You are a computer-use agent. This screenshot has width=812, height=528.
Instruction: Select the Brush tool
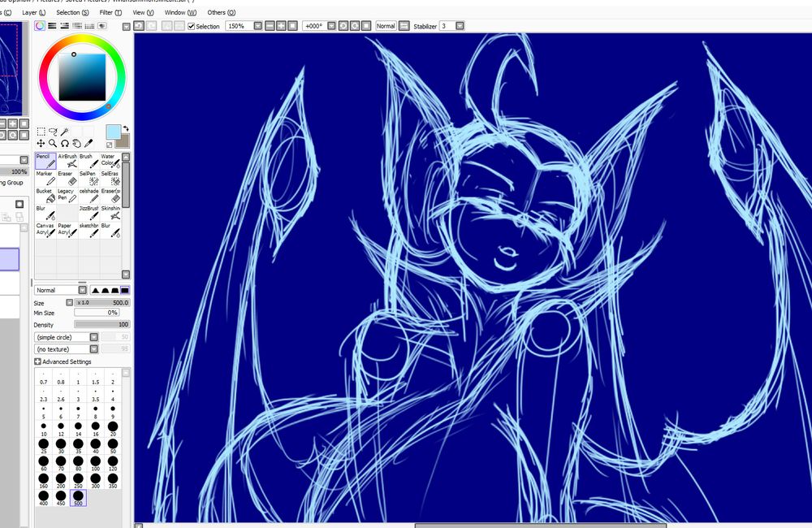tap(89, 161)
